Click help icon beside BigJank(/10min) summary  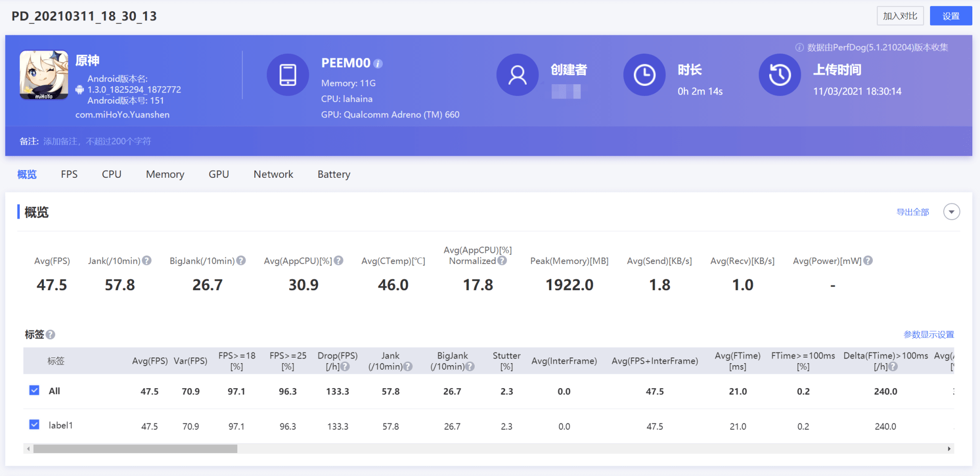tap(241, 261)
